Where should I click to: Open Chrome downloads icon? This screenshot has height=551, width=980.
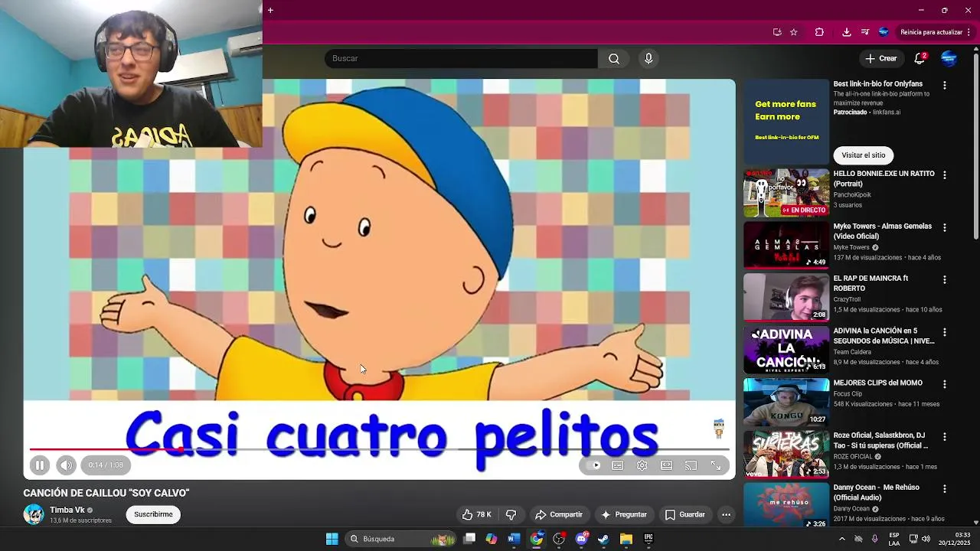tap(846, 32)
